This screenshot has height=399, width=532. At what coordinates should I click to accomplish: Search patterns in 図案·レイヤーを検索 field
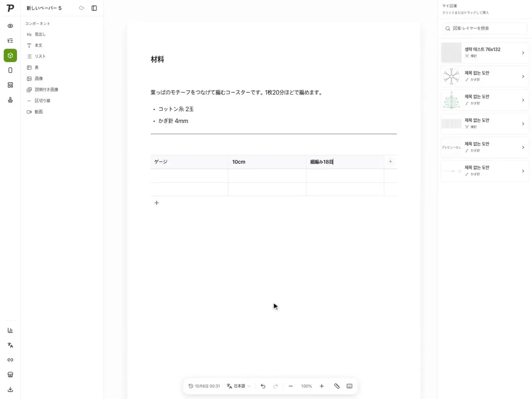pos(485,28)
